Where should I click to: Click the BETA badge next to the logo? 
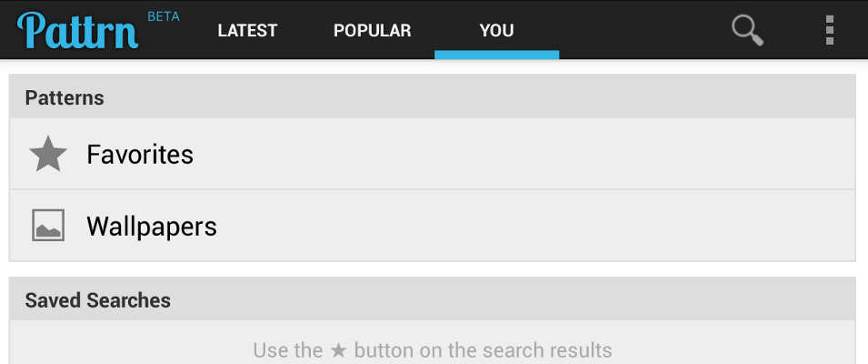click(164, 16)
